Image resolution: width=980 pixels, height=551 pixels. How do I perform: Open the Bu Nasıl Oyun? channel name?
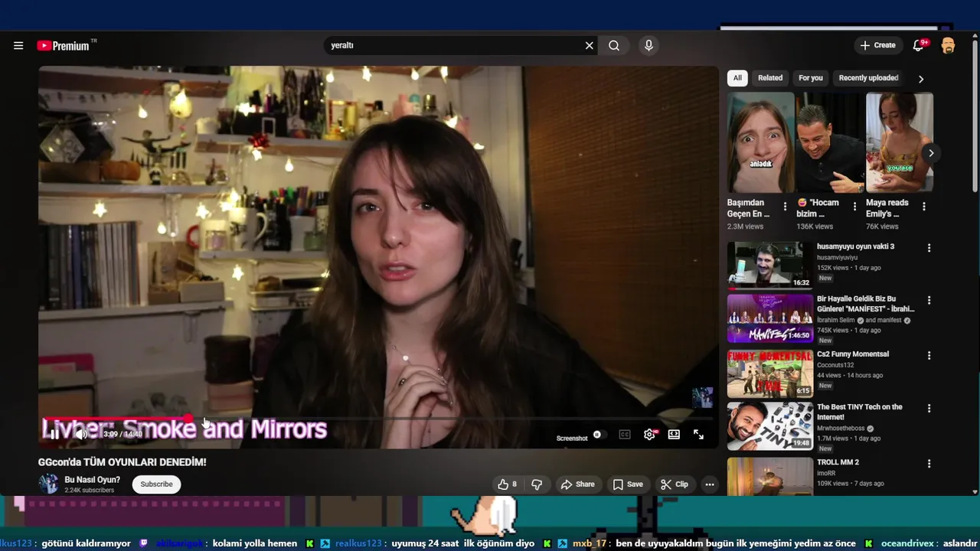[x=92, y=480]
